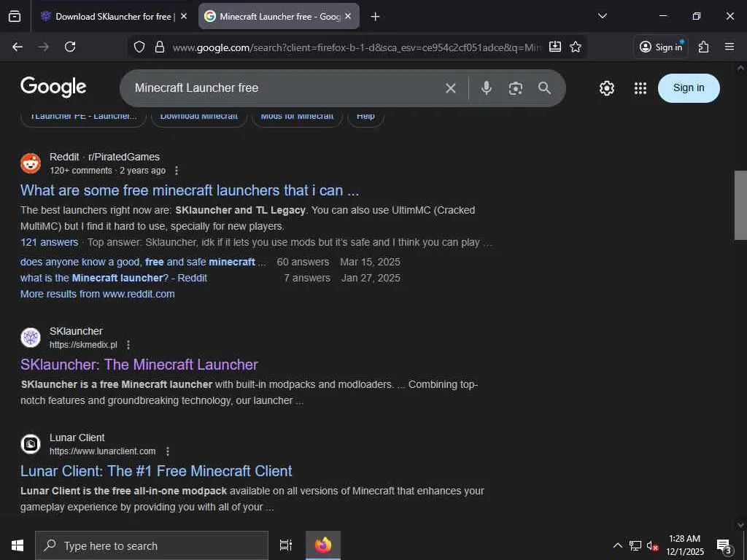
Task: Bookmark this page with star icon
Action: (576, 47)
